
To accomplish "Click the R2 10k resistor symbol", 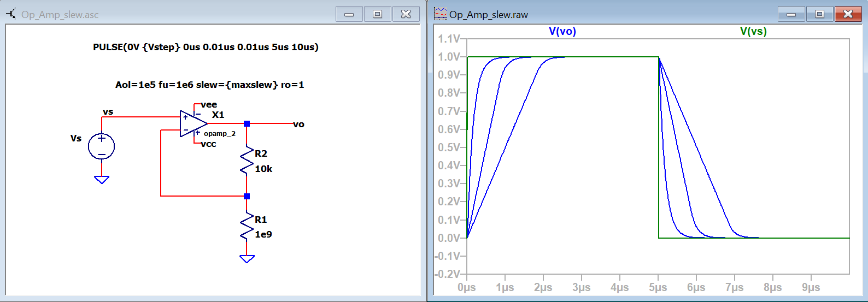I will click(247, 161).
